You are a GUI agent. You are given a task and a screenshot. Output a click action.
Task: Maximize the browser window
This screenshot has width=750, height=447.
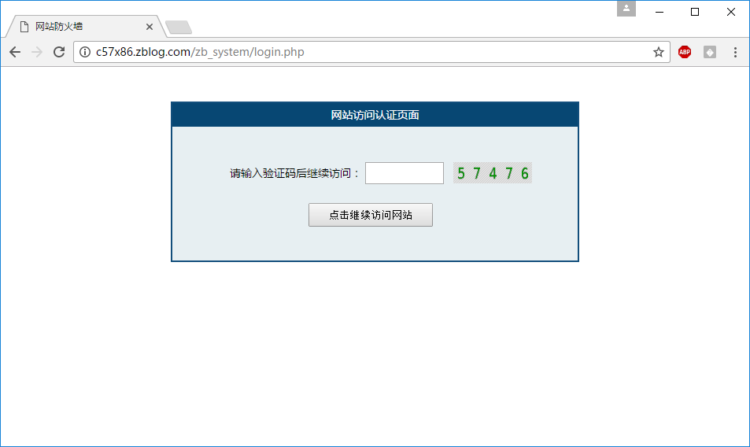click(695, 11)
